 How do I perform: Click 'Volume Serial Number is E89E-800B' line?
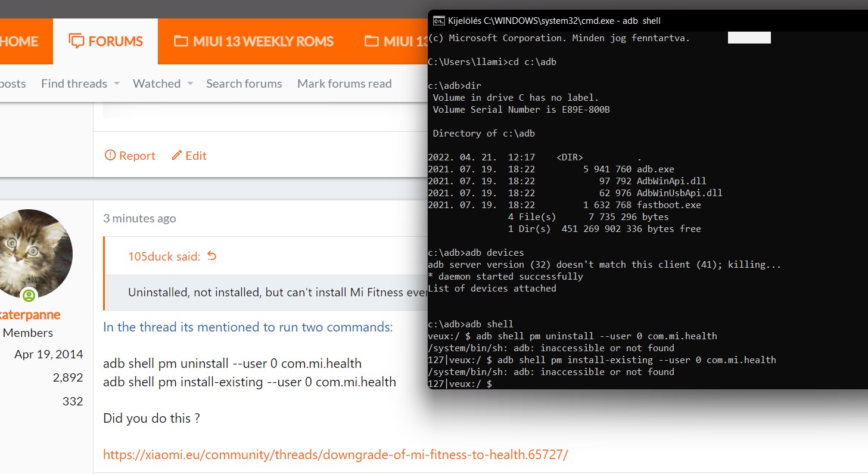coord(521,110)
